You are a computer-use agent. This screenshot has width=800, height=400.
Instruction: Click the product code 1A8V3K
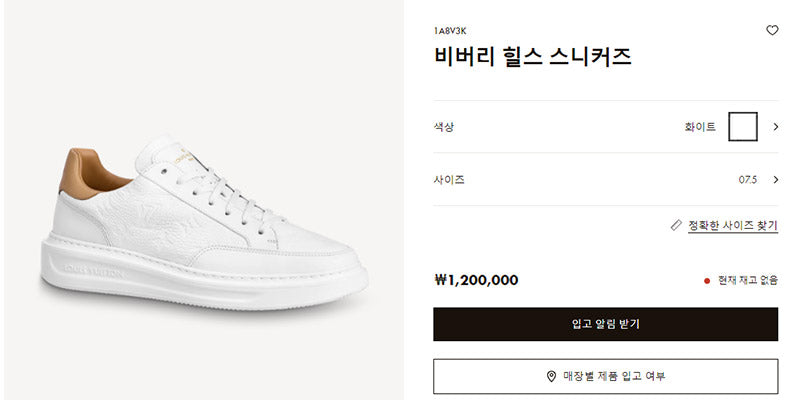pos(450,31)
